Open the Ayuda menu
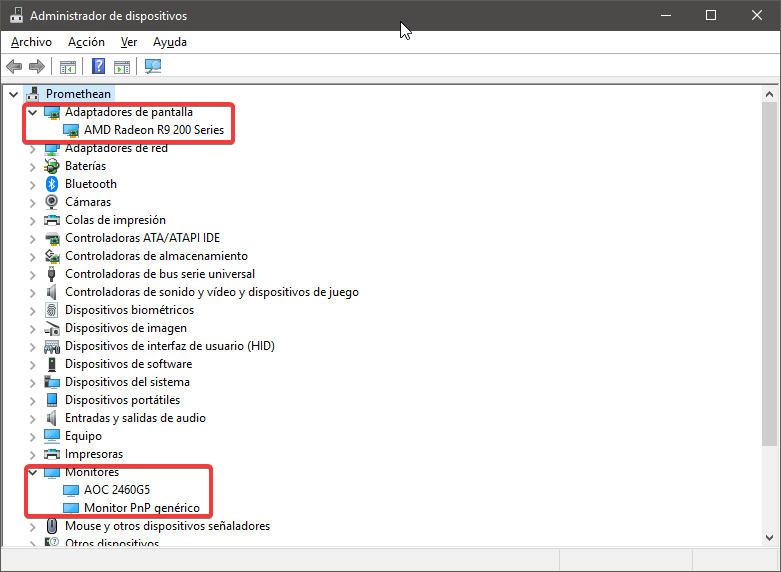 (170, 42)
